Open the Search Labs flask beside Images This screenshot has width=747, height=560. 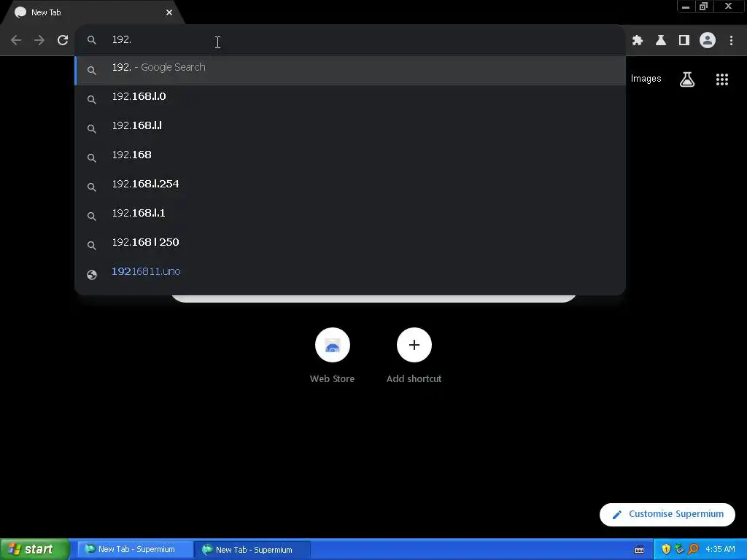(687, 79)
